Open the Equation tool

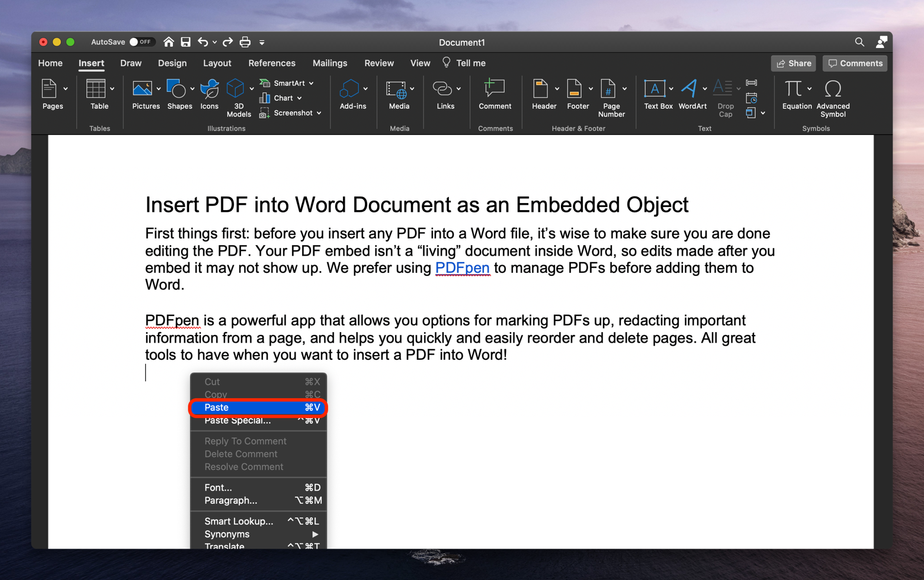point(793,90)
